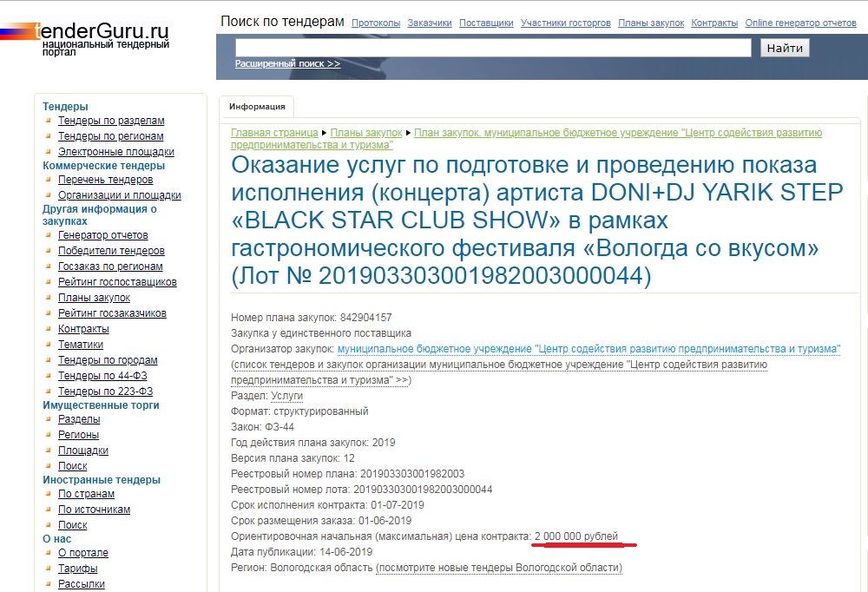Open Площадки under Имущественные торги
Screen dimensions: 868x592
pyautogui.click(x=83, y=450)
